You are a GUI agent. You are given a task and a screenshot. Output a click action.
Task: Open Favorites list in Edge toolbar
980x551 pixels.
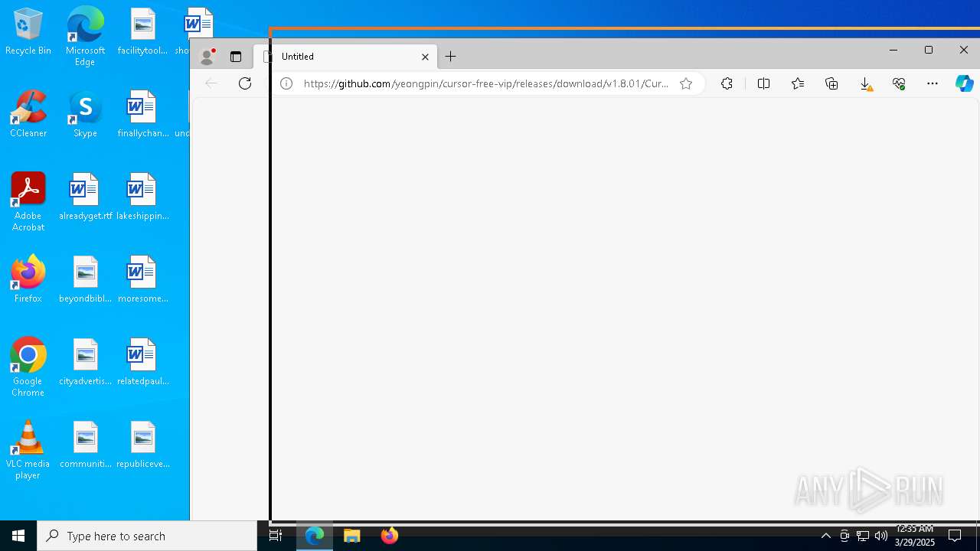coord(798,83)
